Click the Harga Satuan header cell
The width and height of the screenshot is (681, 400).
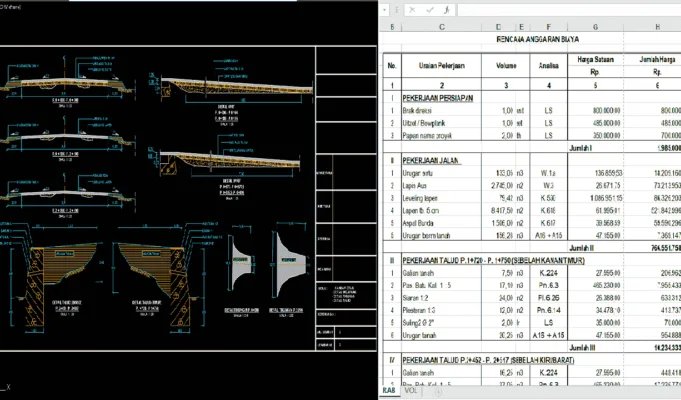[x=595, y=60]
